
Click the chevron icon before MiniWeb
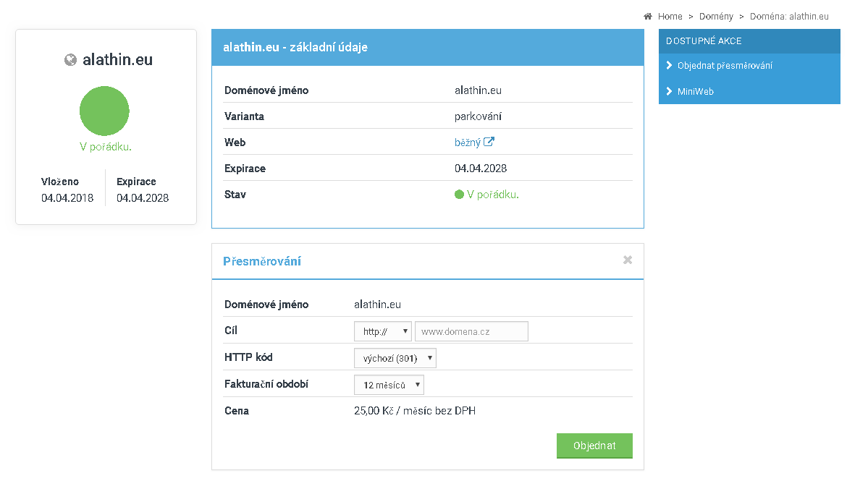pyautogui.click(x=669, y=92)
